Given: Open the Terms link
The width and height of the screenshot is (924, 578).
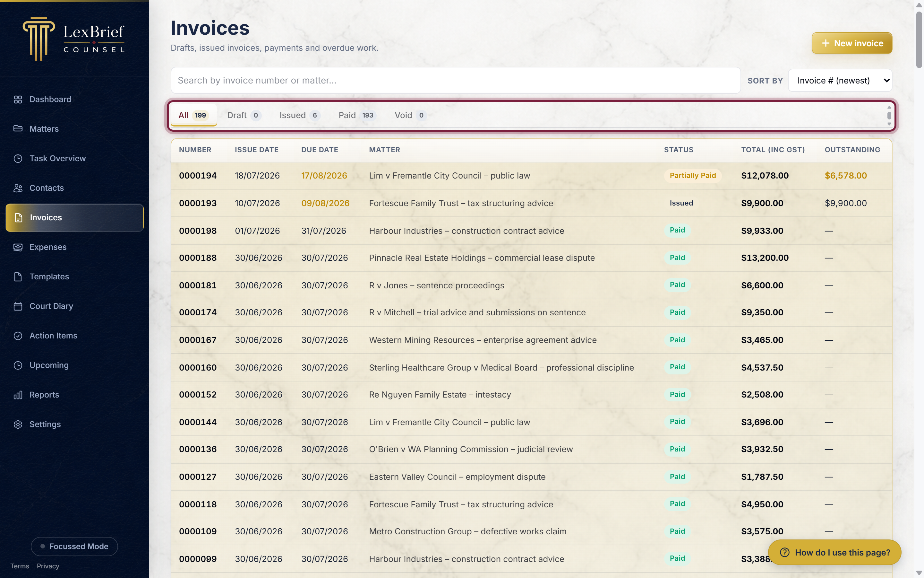Looking at the screenshot, I should point(20,566).
